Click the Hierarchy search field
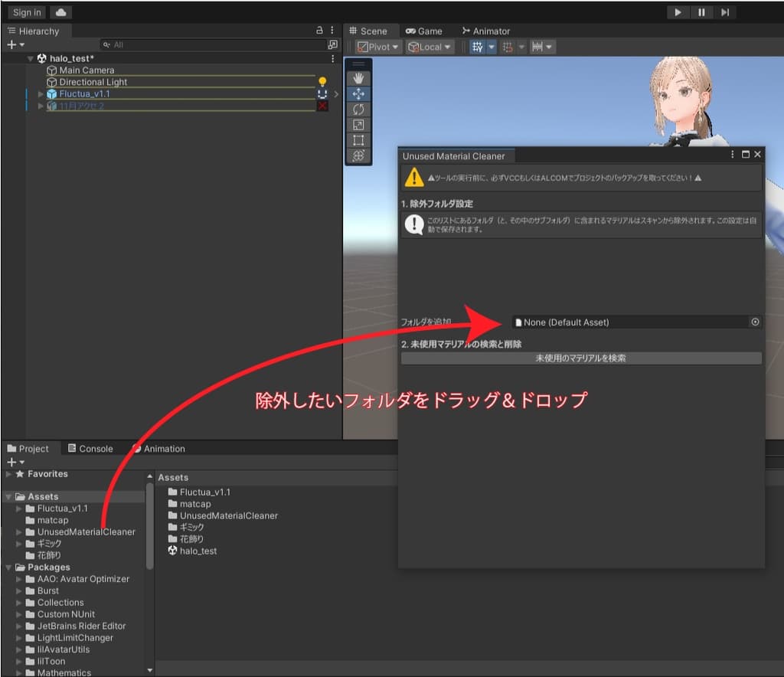The width and height of the screenshot is (784, 677). tap(214, 45)
